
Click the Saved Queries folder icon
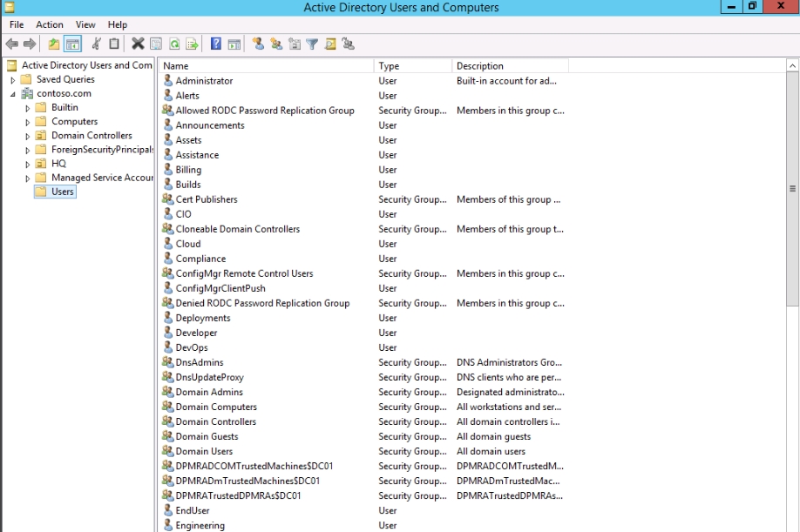[26, 79]
